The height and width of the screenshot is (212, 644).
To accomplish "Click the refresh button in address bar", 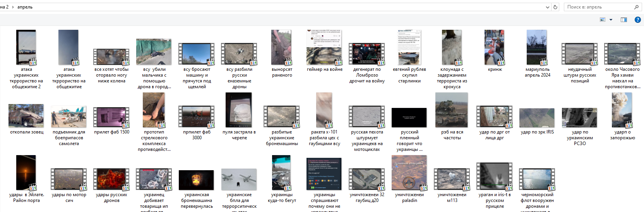I will tap(555, 7).
